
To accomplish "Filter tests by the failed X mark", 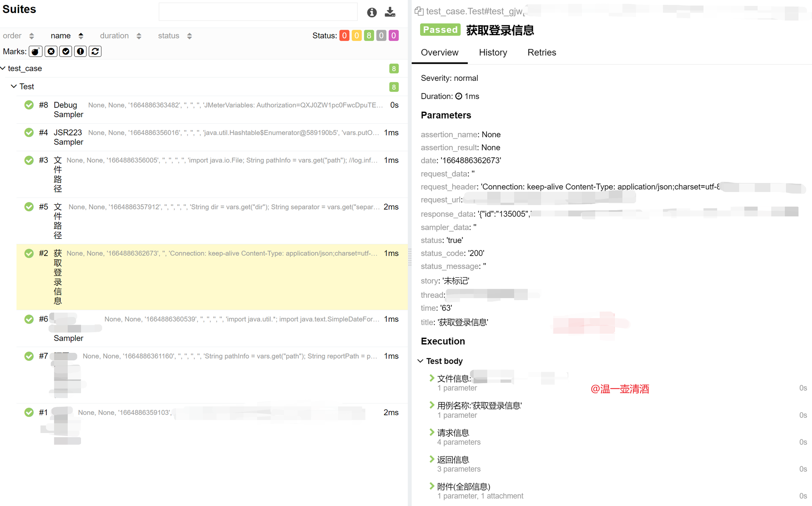I will coord(51,51).
